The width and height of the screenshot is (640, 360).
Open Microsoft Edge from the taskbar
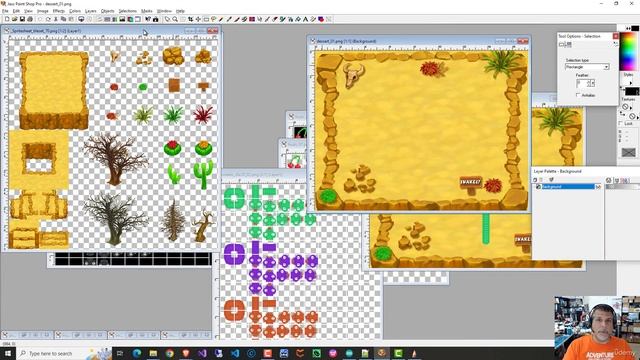[x=137, y=353]
